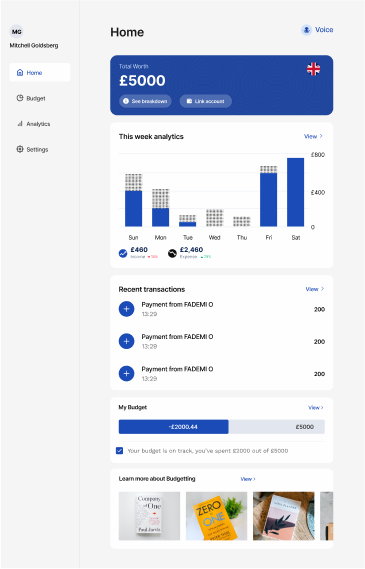Click the £460 income value

click(x=139, y=250)
